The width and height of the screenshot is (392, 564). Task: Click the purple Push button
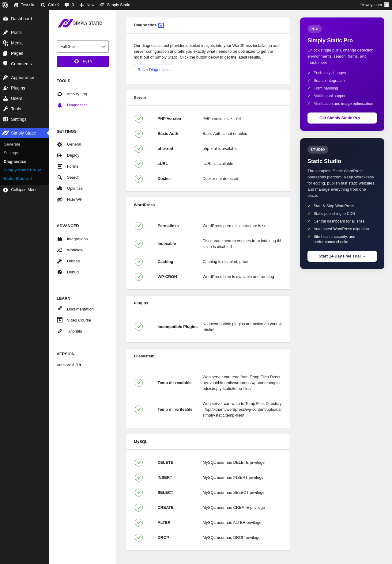[83, 61]
